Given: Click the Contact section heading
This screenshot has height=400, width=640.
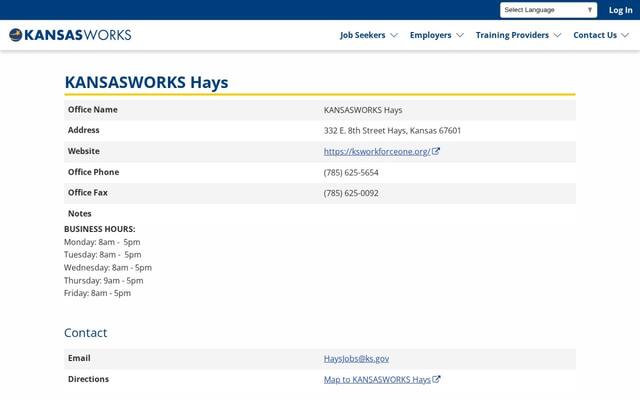Looking at the screenshot, I should pos(86,333).
